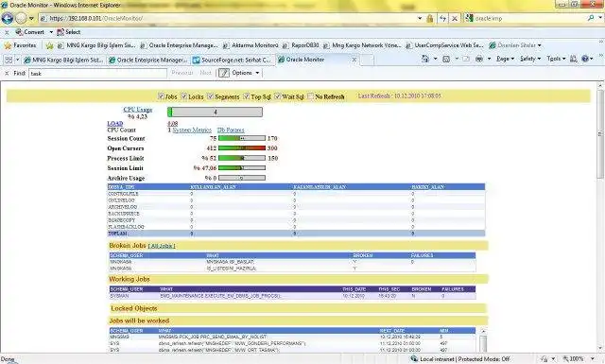Open the Find bar Options dropdown

pos(246,73)
